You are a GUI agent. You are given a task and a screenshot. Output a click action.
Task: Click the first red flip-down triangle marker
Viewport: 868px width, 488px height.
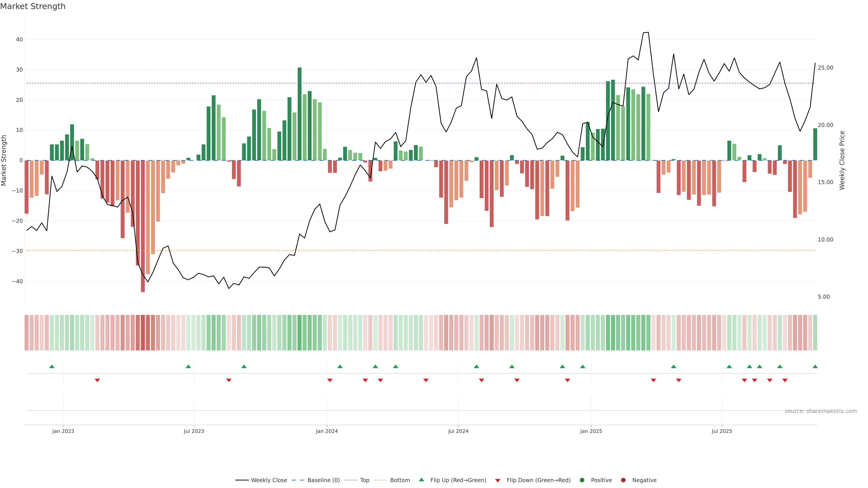click(97, 380)
